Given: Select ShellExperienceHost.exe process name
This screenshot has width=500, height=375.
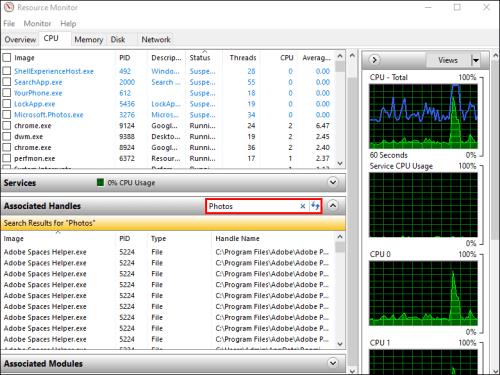Looking at the screenshot, I should 54,71.
